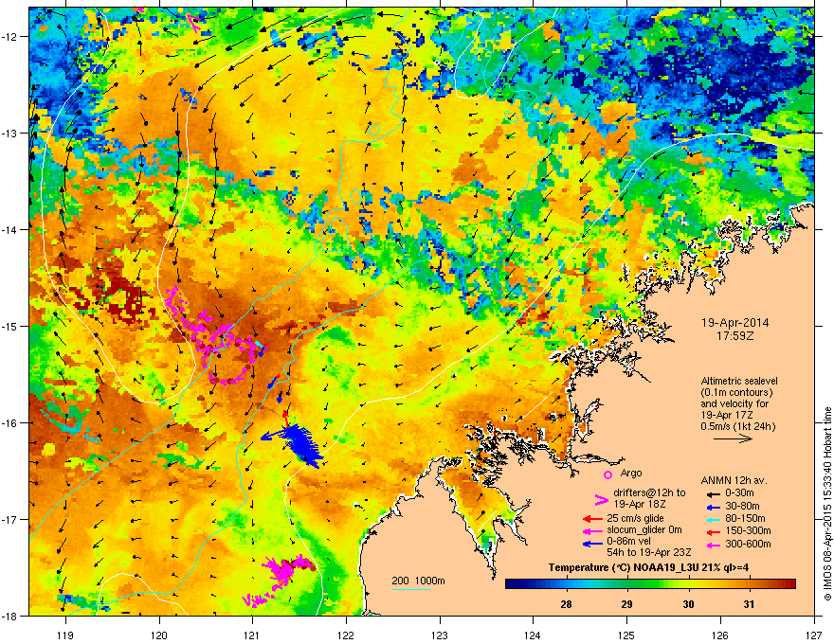
Task: Click the 'Altimetric sealevel' caption text
Action: pyautogui.click(x=739, y=381)
